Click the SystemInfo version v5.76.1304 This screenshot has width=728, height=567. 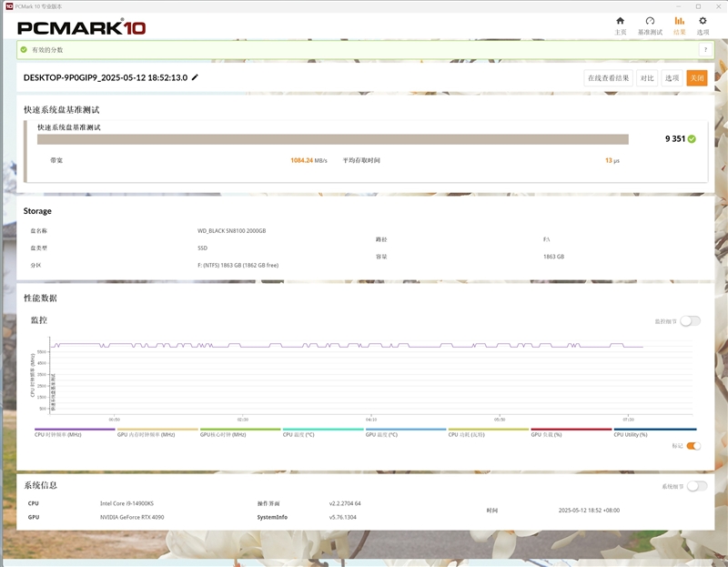click(x=343, y=517)
